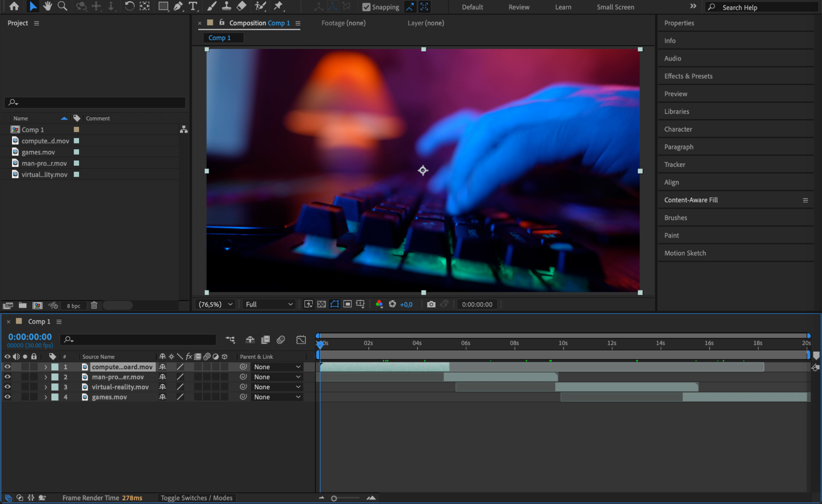Select the Hand tool
The height and width of the screenshot is (504, 822).
click(x=47, y=6)
